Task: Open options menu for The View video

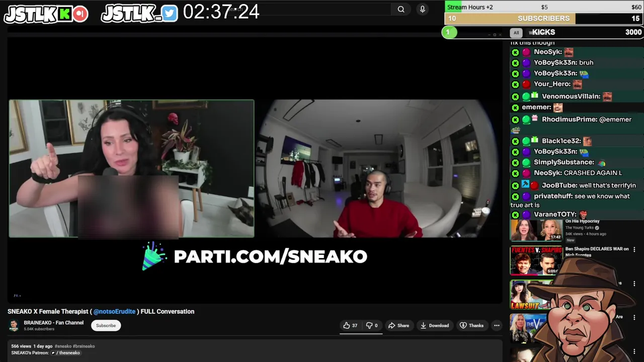Action: 634,317
